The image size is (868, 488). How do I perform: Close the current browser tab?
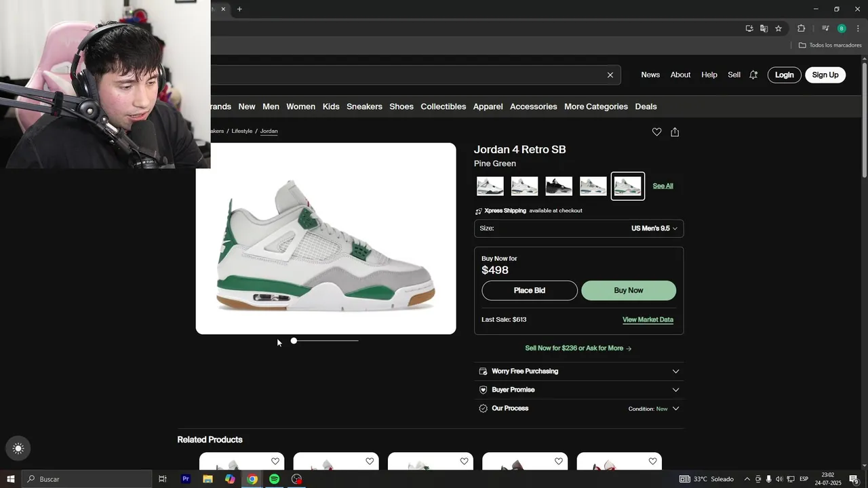(223, 9)
